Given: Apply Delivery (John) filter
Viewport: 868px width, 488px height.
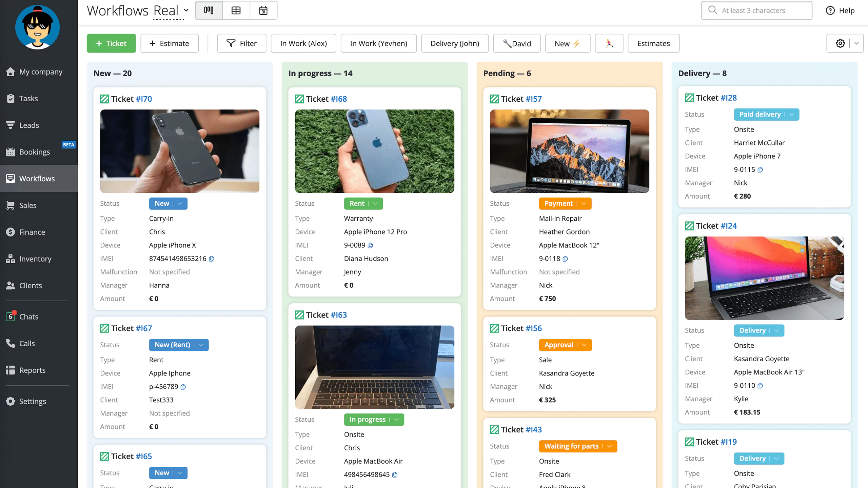Looking at the screenshot, I should [x=455, y=43].
